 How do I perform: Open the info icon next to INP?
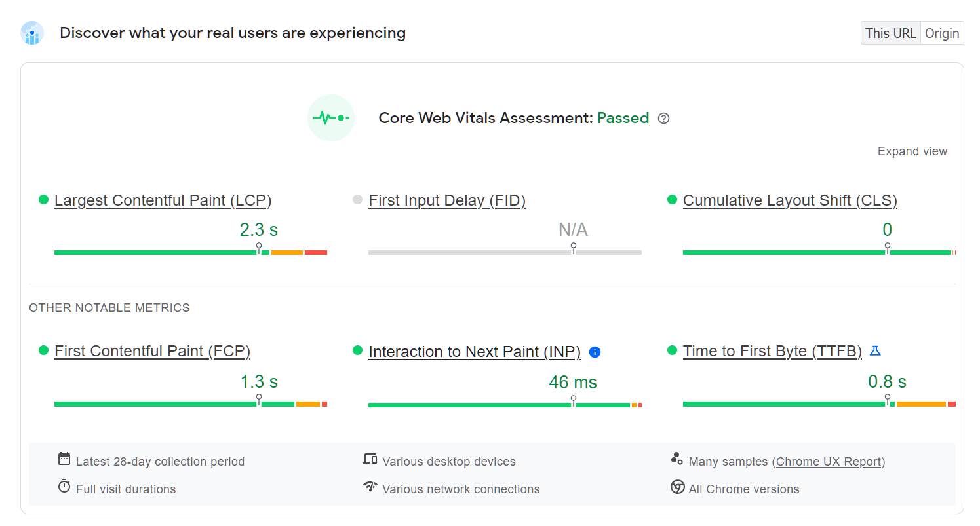595,352
